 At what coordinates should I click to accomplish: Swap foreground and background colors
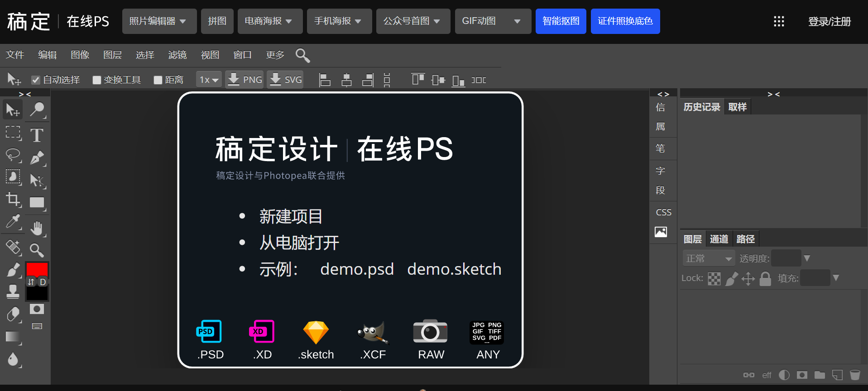[31, 282]
